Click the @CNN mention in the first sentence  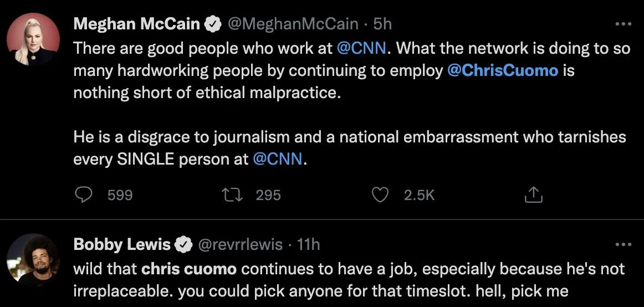pos(357,48)
